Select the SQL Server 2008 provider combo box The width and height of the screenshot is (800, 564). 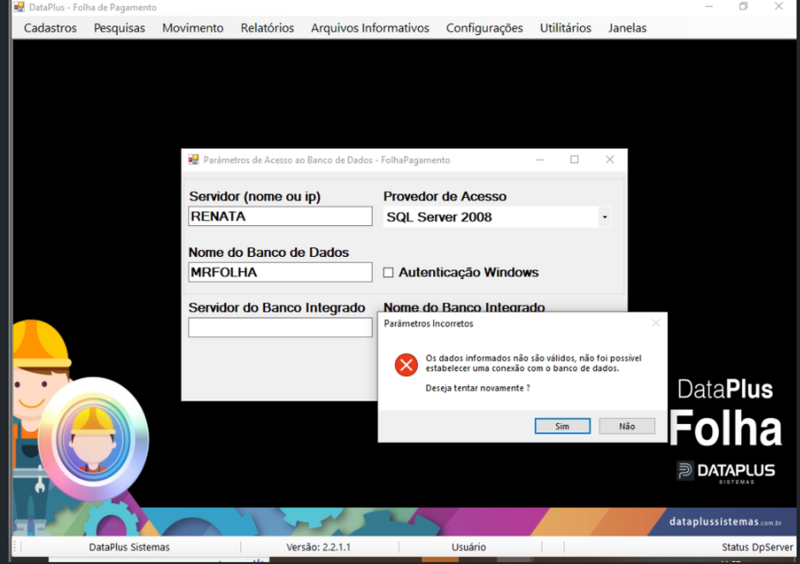click(x=496, y=217)
